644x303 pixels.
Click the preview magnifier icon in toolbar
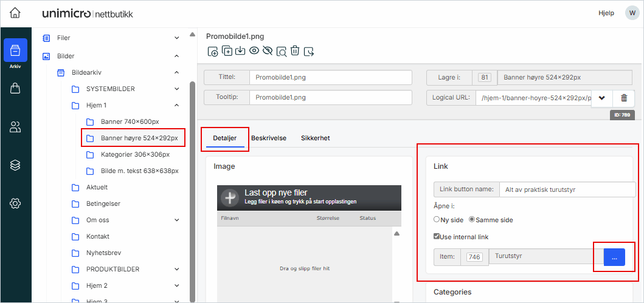282,51
